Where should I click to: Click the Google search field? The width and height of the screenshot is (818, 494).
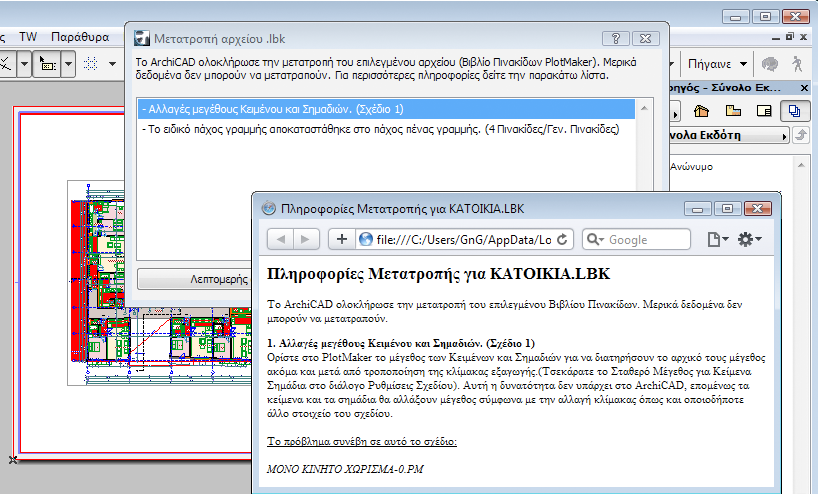636,239
